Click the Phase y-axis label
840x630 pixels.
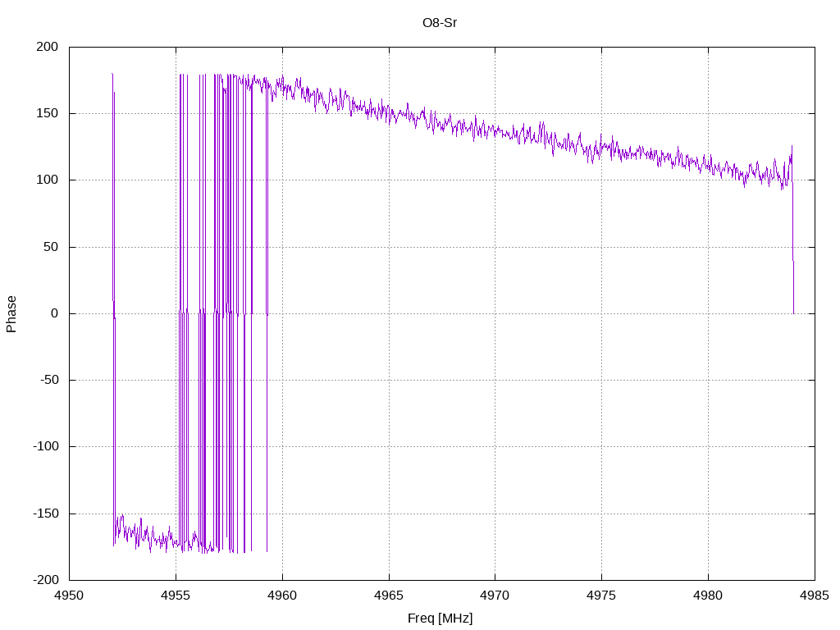pos(11,314)
